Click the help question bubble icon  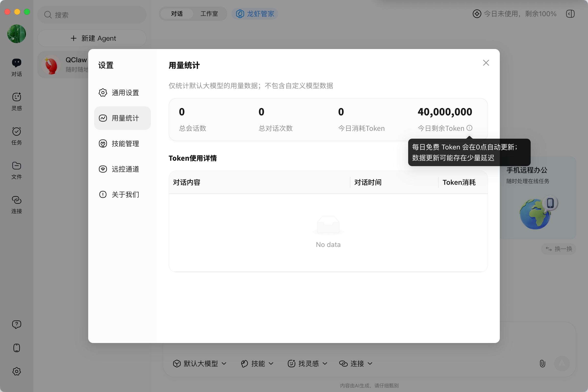click(16, 324)
